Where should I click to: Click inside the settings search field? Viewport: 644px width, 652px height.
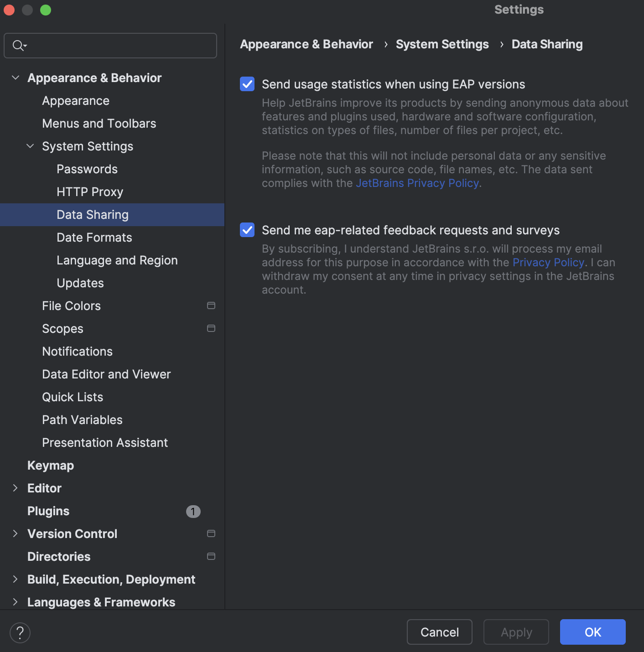[109, 46]
